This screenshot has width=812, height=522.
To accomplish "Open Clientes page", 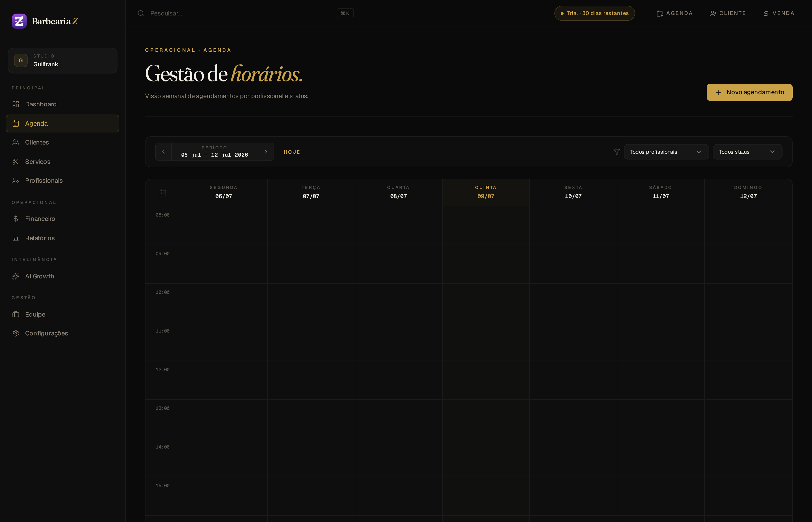I will 63,142.
